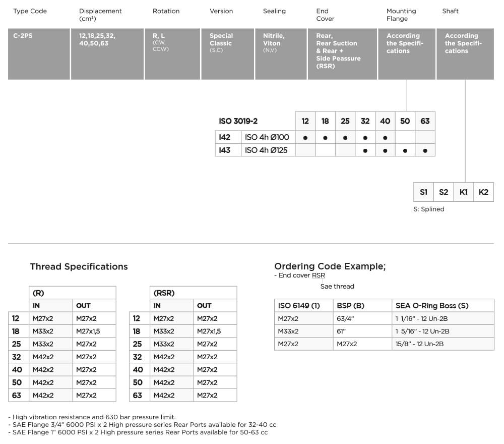
Task: Click the Rotation R, L box
Action: click(172, 53)
